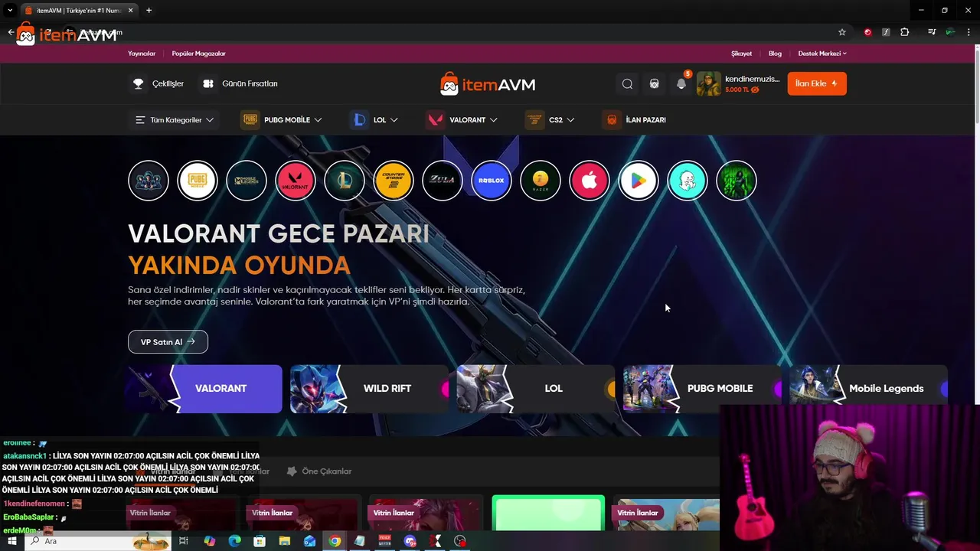Open the Google Play circle icon
The image size is (980, 551).
click(x=639, y=181)
